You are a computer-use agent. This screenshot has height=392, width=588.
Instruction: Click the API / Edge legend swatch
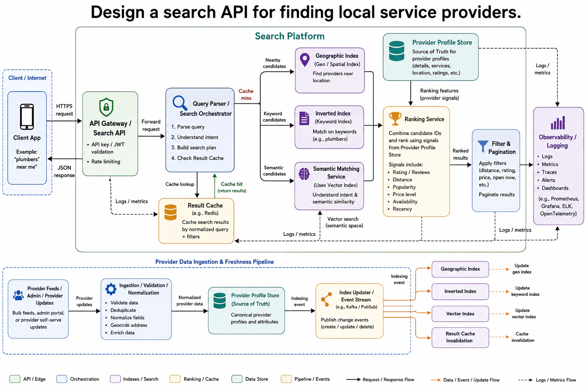point(15,379)
